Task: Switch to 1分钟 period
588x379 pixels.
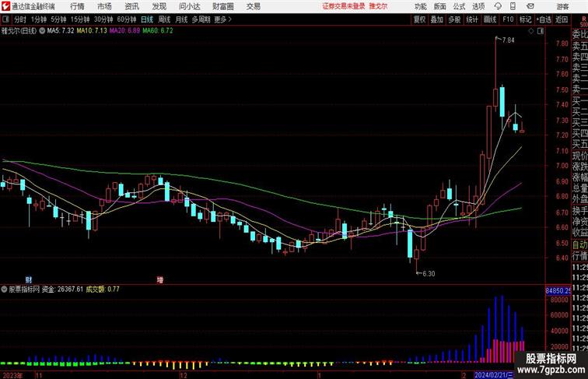Action: [x=39, y=19]
